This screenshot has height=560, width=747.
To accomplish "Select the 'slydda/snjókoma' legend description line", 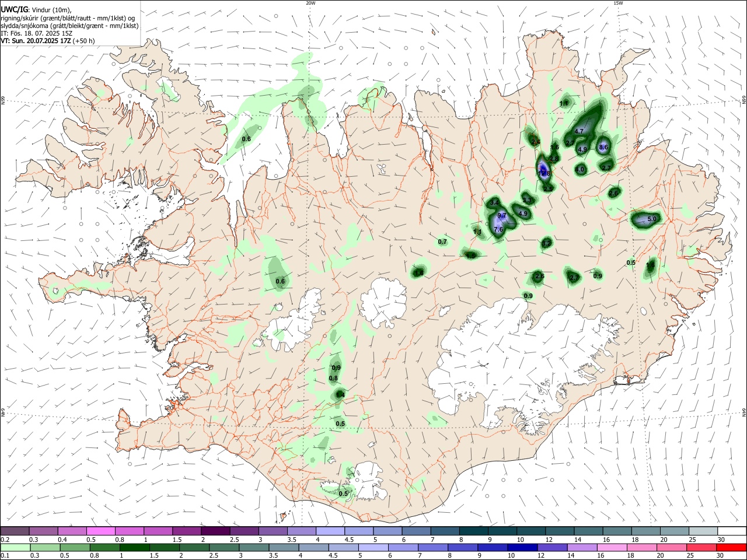I will tap(70, 26).
